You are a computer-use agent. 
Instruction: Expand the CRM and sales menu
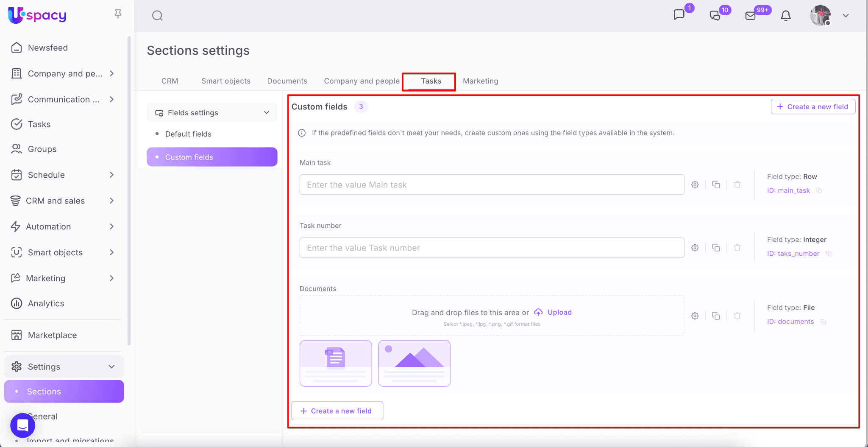pyautogui.click(x=111, y=201)
